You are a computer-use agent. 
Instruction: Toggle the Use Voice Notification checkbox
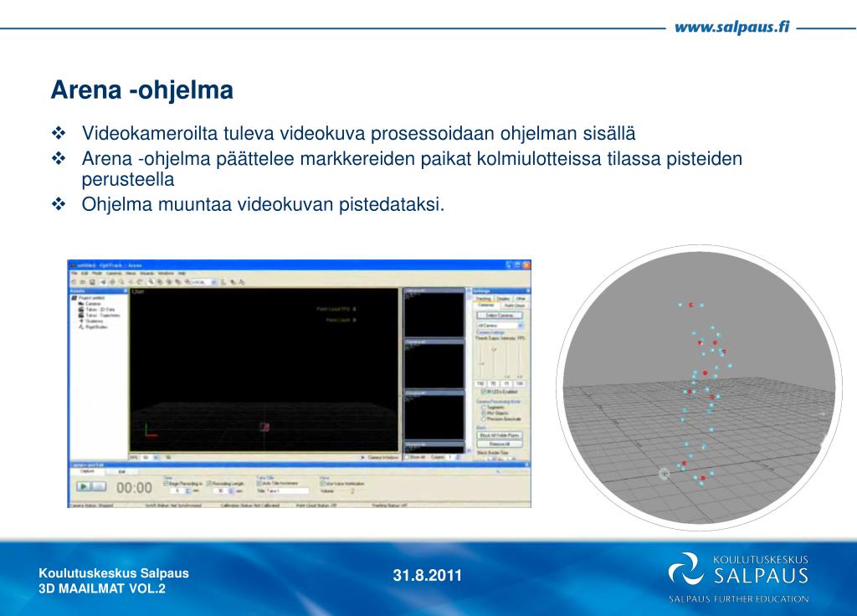pos(322,484)
